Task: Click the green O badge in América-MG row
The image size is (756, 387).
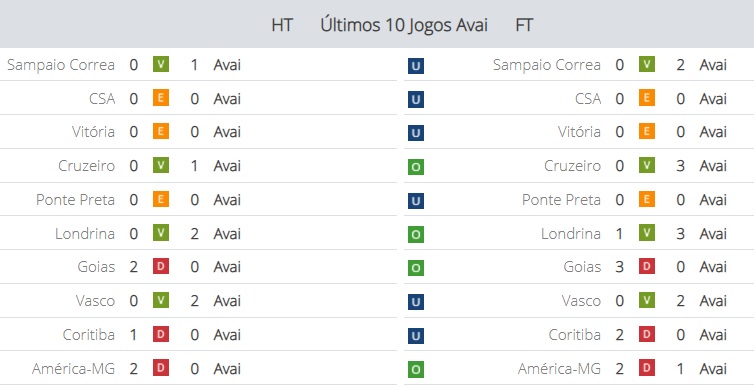Action: point(416,370)
